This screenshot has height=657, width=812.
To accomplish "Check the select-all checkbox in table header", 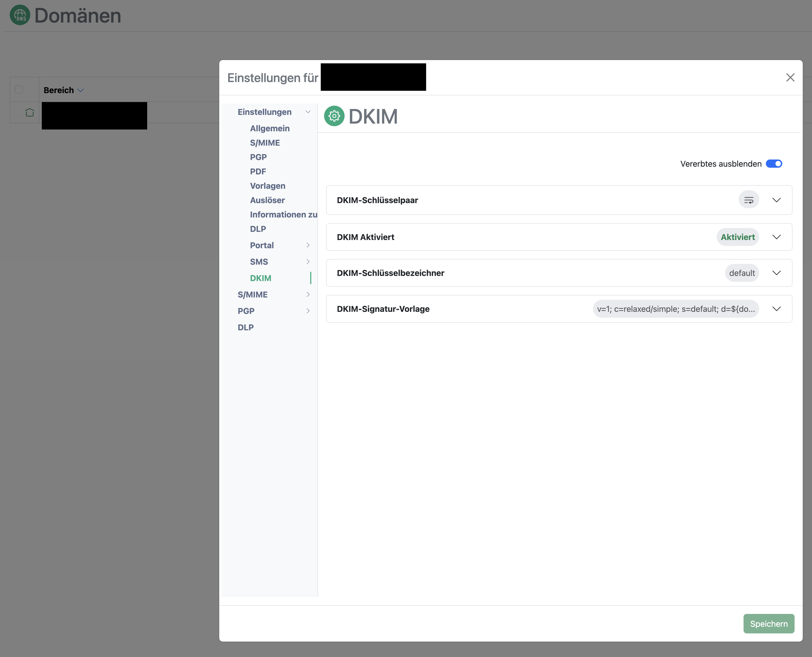I will [19, 90].
